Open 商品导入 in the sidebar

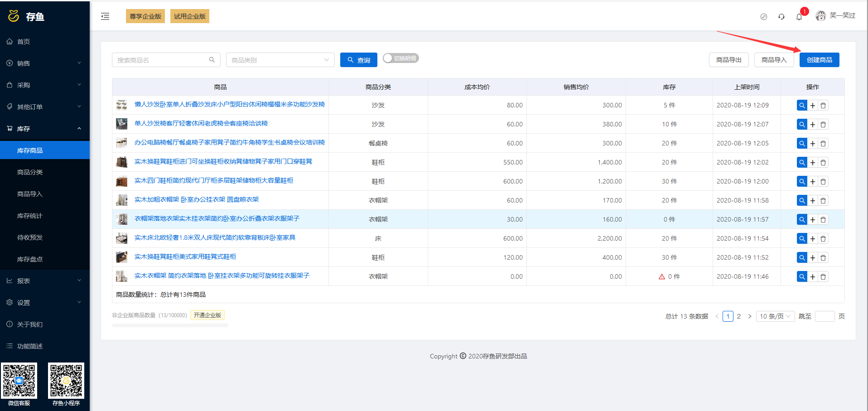[x=45, y=194]
